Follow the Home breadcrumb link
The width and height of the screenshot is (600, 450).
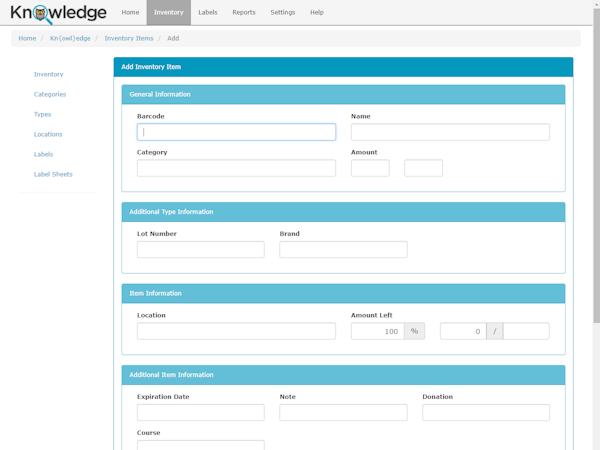coord(27,38)
